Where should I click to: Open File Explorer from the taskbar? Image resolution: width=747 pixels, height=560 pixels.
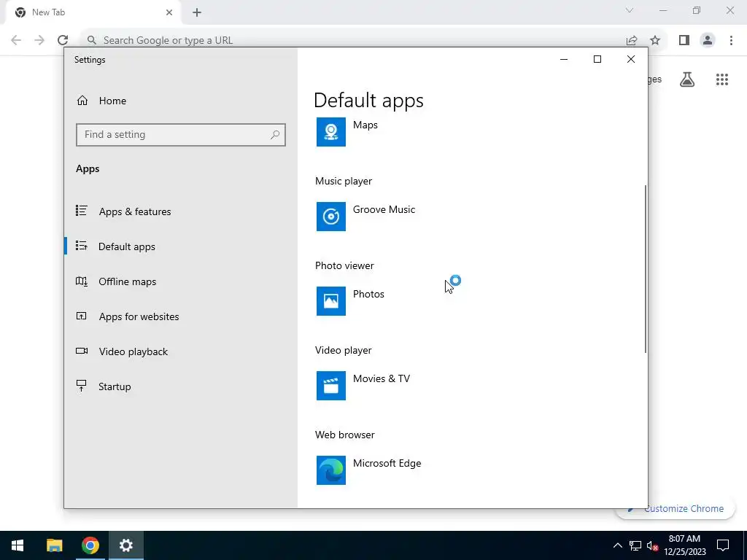click(54, 545)
